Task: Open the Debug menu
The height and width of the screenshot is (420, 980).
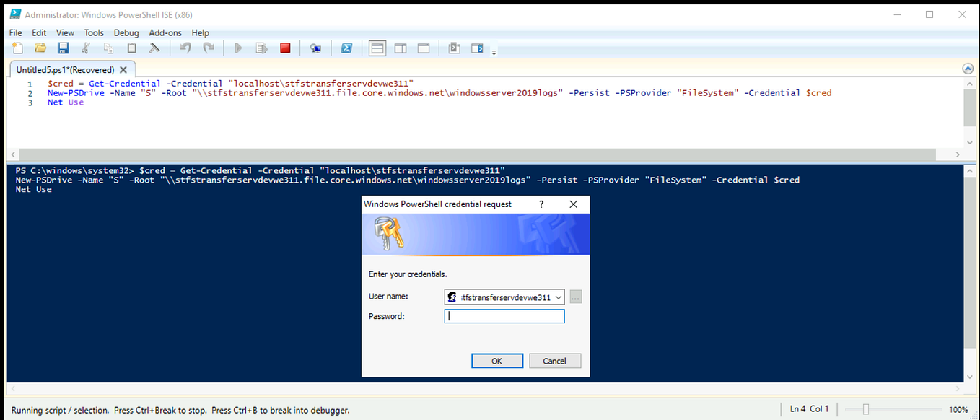Action: tap(126, 32)
